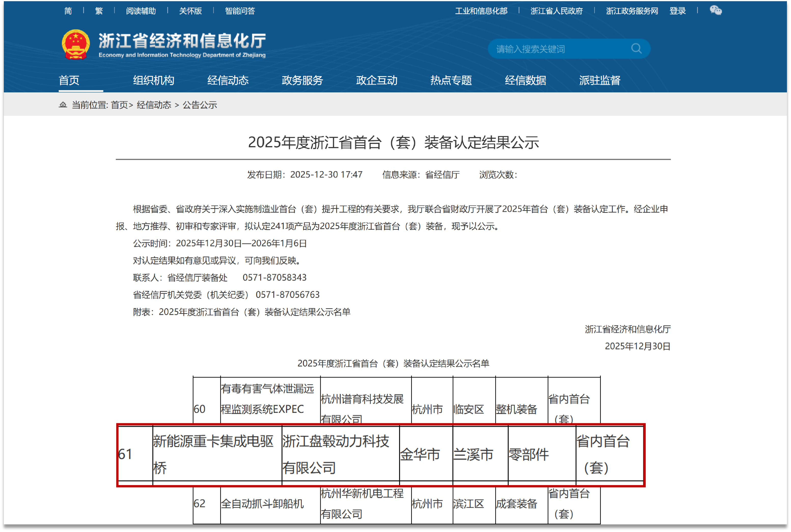Click the highlighted row for 新能源重卡集成电驱桥
Image resolution: width=791 pixels, height=532 pixels.
(x=380, y=455)
